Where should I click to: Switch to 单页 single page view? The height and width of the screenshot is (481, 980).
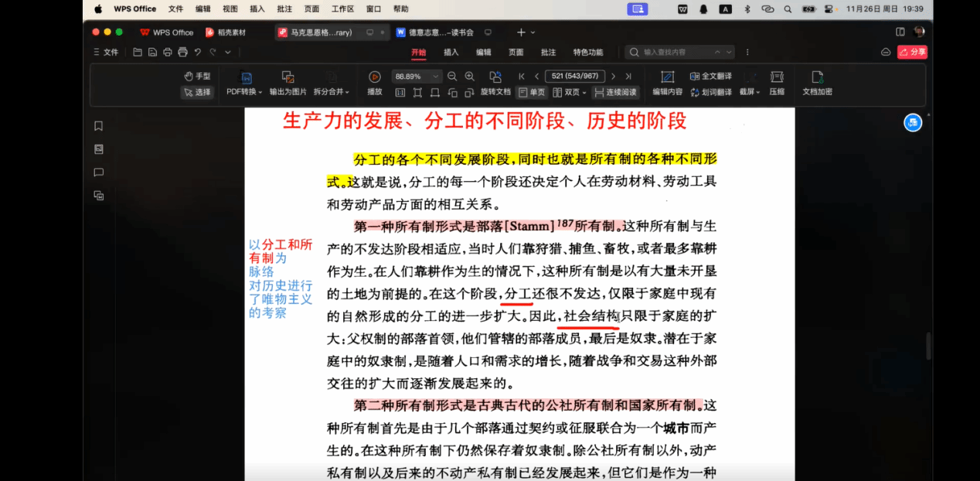click(x=532, y=92)
